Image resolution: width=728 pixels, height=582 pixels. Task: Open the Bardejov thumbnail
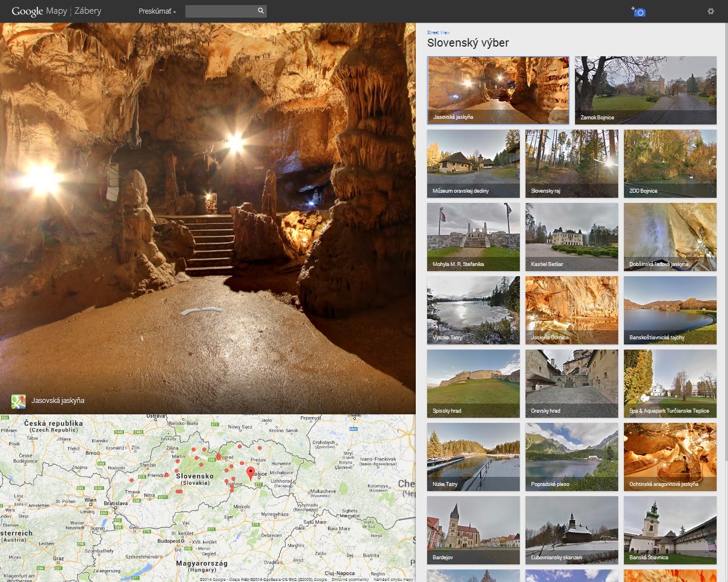click(473, 530)
